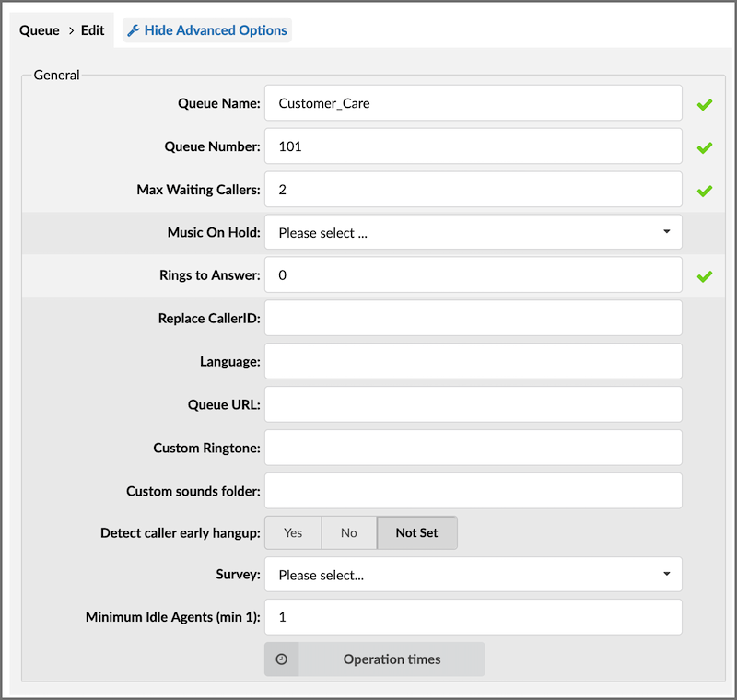Go to the Queue breadcrumb
Viewport: 737px width, 700px height.
40,30
